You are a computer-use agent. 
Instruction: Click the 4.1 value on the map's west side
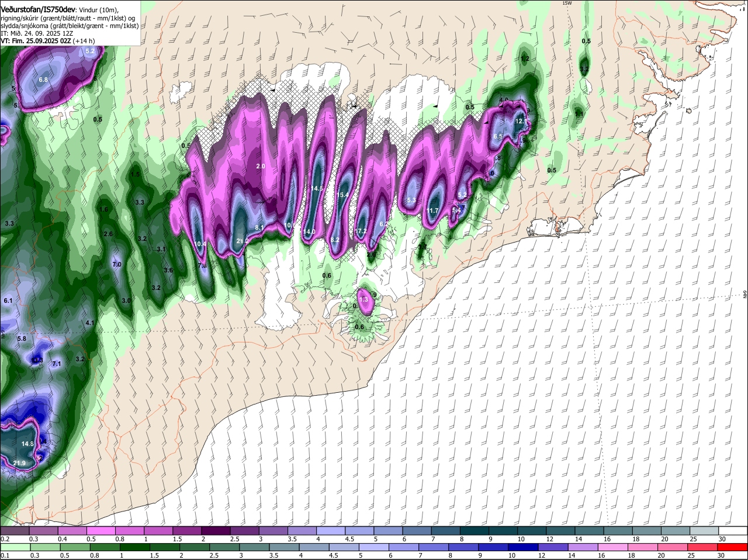(89, 323)
